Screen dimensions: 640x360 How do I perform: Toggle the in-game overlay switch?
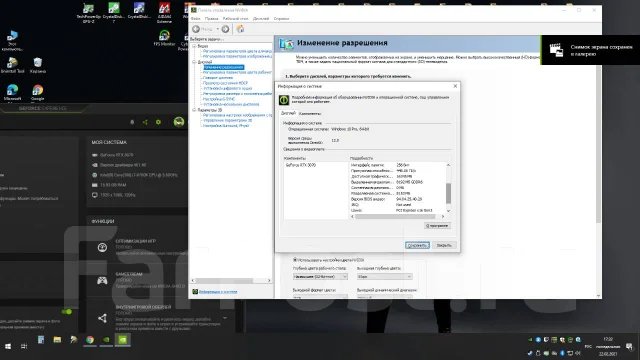coord(67,312)
